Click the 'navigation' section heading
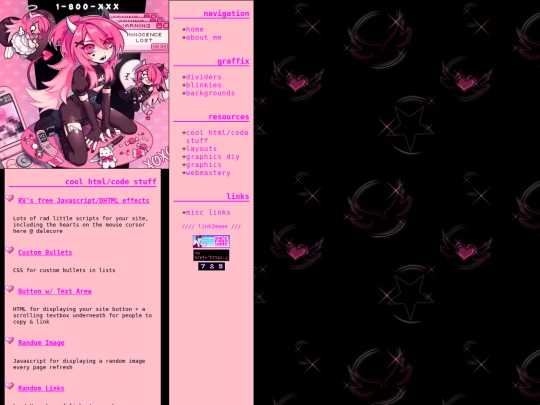 pos(226,13)
